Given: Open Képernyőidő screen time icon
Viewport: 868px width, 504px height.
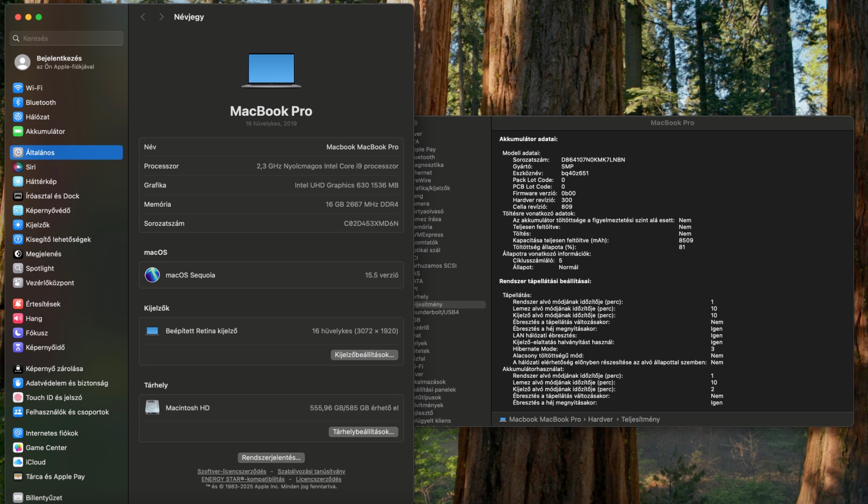Looking at the screenshot, I should click(18, 347).
